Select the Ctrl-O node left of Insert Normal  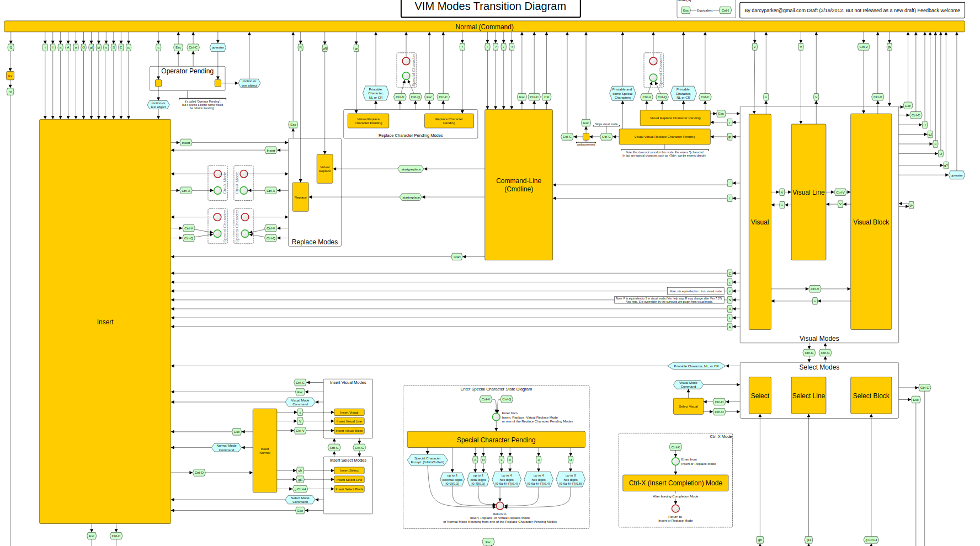[199, 473]
